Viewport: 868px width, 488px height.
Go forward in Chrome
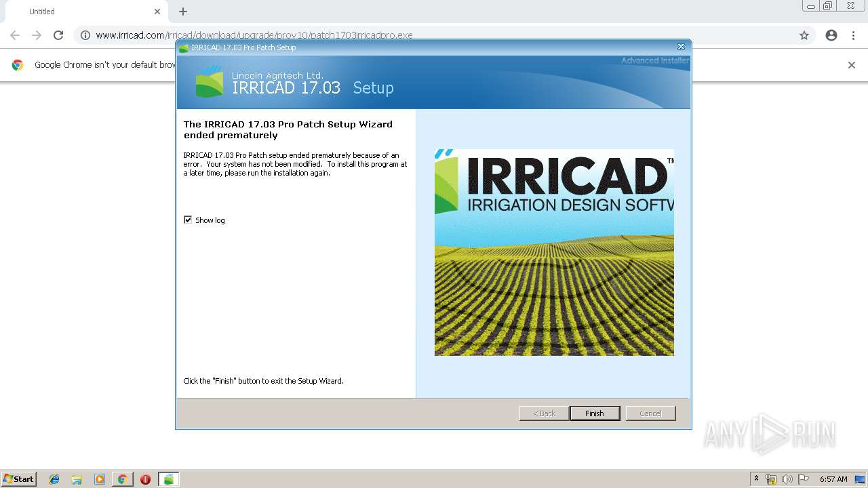pyautogui.click(x=37, y=35)
